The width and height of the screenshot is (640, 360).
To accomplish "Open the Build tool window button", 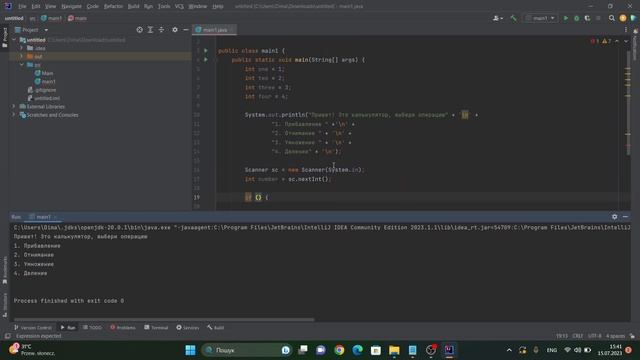I will tap(216, 327).
